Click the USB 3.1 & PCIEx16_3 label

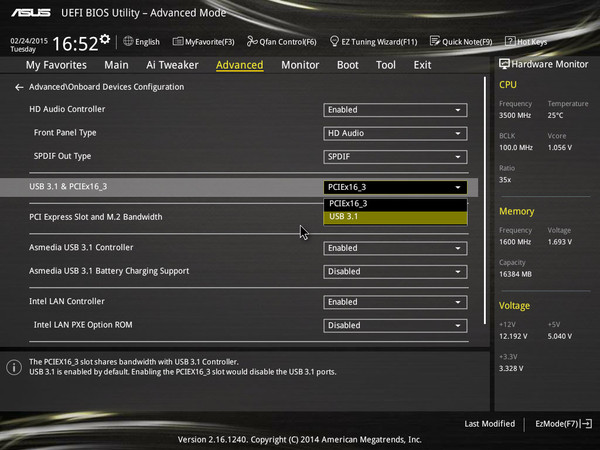click(68, 187)
